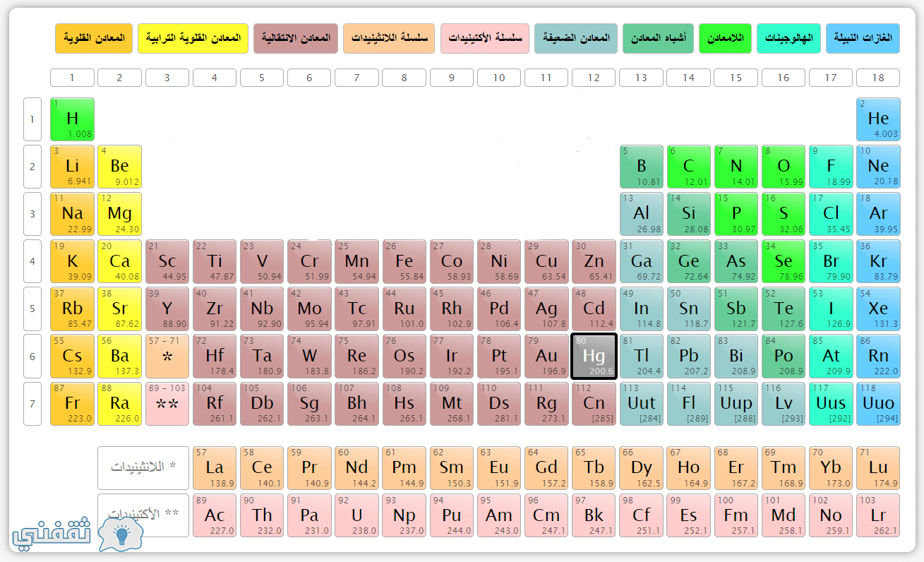Screen dimensions: 924x562
Task: Click the Lead (Pb) element tile
Action: click(x=688, y=356)
